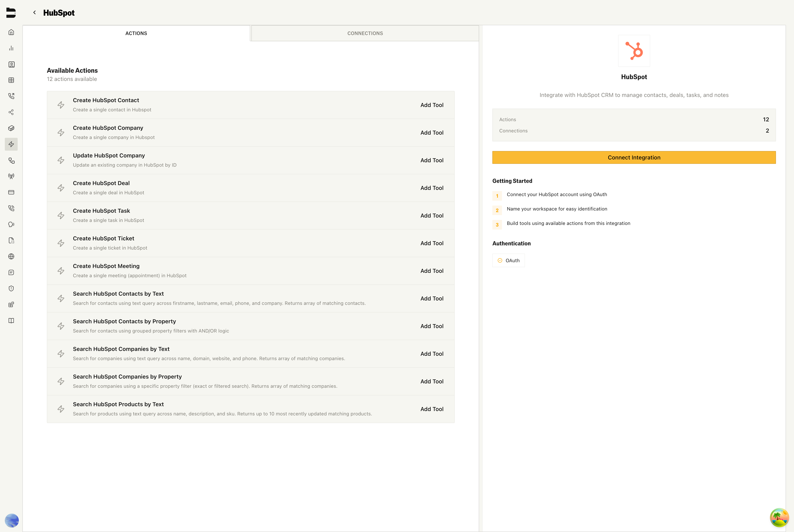This screenshot has height=532, width=794.
Task: Click the Connect Integration button
Action: pos(634,157)
